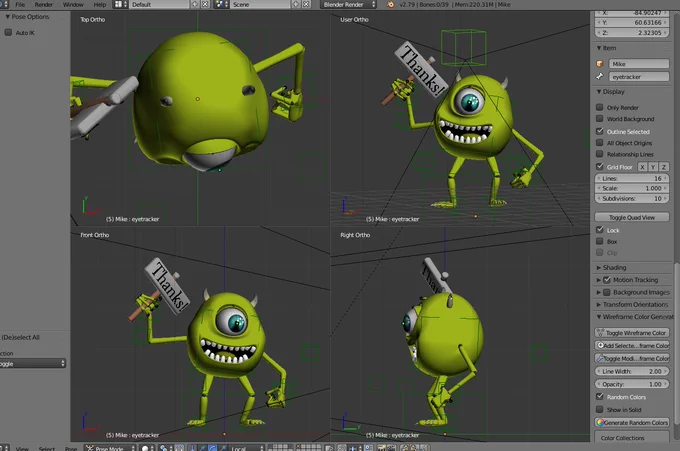Screen dimensions: 680x451
Task: Enable Only Render checkbox
Action: (x=600, y=107)
